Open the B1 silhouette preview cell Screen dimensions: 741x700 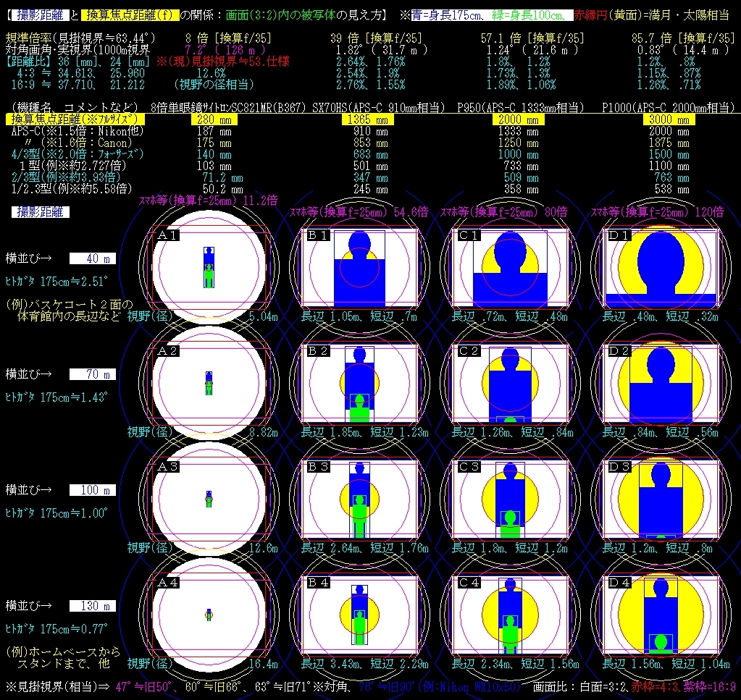359,267
